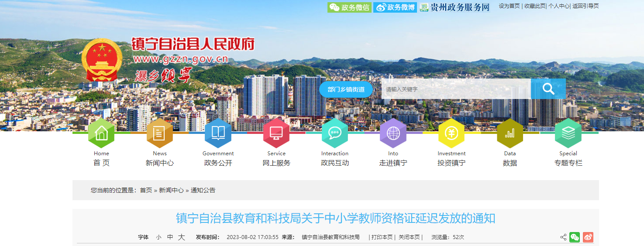Go to 新闻中心 in breadcrumb
The width and height of the screenshot is (644, 246).
[171, 190]
